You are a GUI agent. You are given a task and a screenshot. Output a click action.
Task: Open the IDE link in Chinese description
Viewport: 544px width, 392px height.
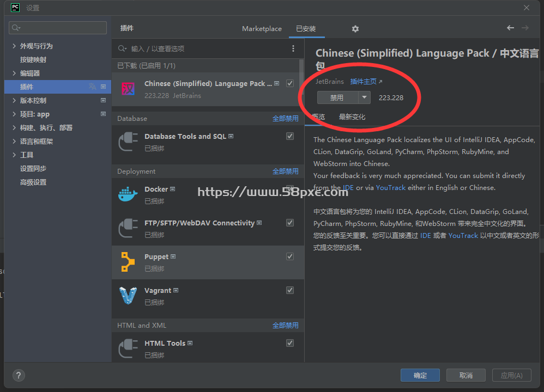(x=425, y=235)
